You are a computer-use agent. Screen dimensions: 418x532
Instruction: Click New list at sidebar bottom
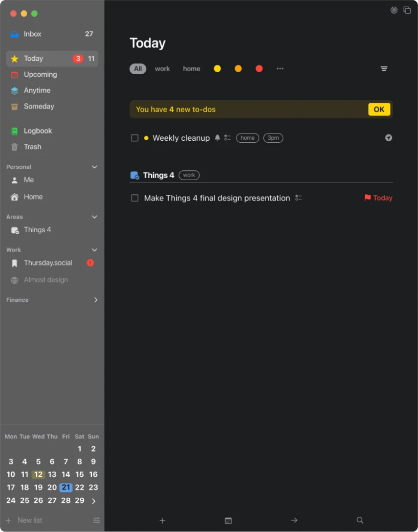24,520
